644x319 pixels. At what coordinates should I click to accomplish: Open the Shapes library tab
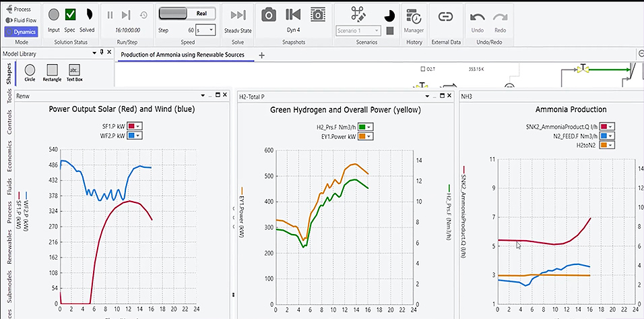(9, 74)
